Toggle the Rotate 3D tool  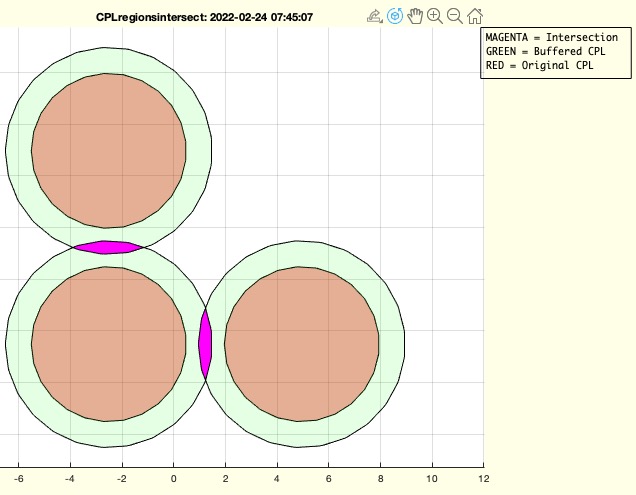[x=395, y=17]
